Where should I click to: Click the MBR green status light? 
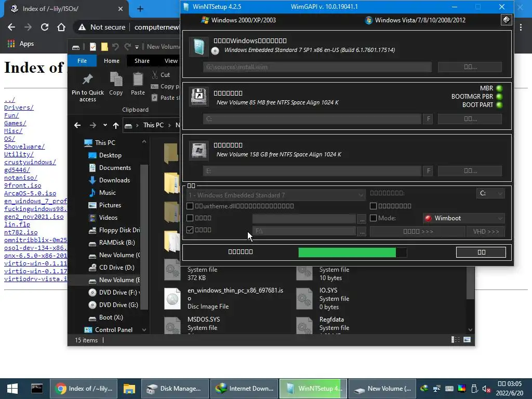point(499,88)
